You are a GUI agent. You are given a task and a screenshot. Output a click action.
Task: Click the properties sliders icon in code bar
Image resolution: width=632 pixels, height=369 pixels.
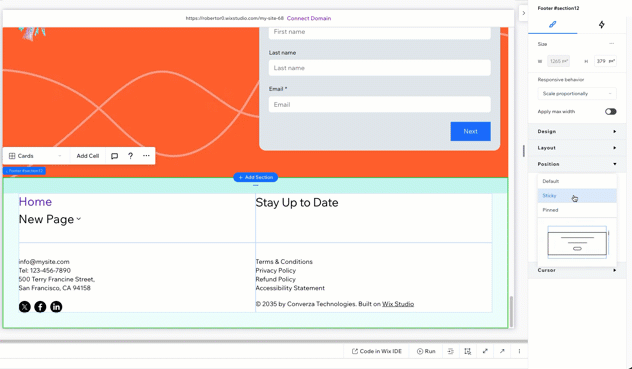[451, 351]
